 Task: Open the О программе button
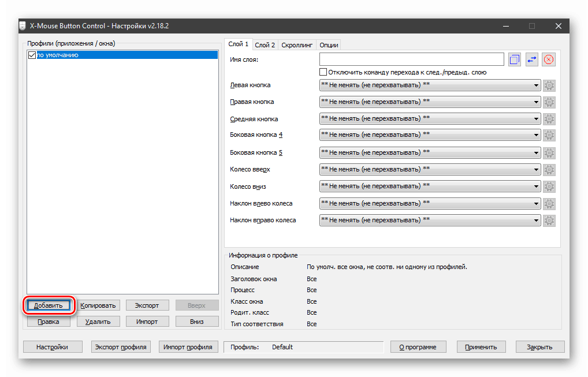tap(418, 347)
